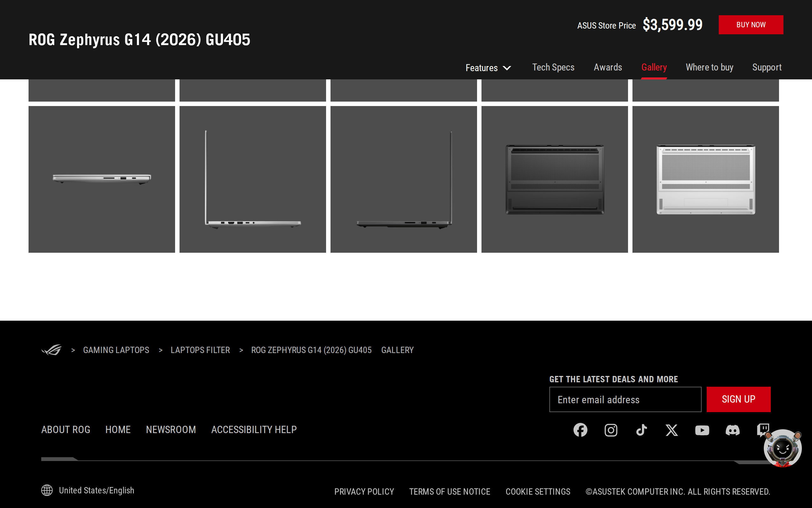Open the white laptop underside thumbnail

pyautogui.click(x=706, y=179)
